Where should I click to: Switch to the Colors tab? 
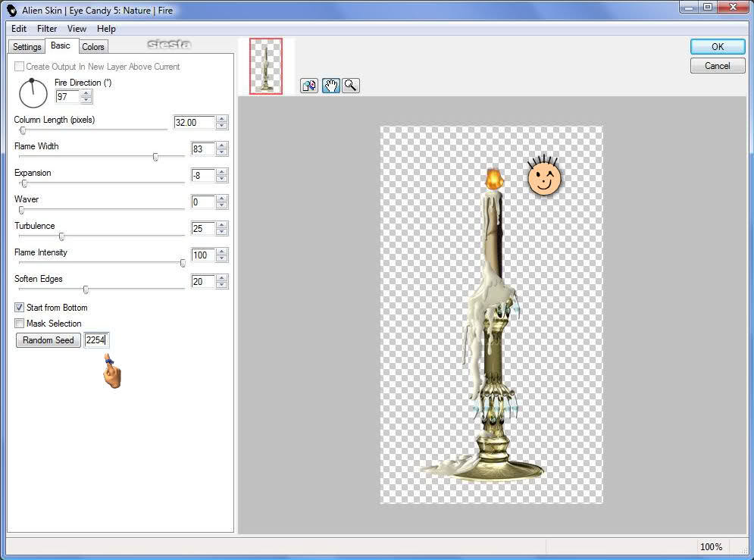coord(92,47)
